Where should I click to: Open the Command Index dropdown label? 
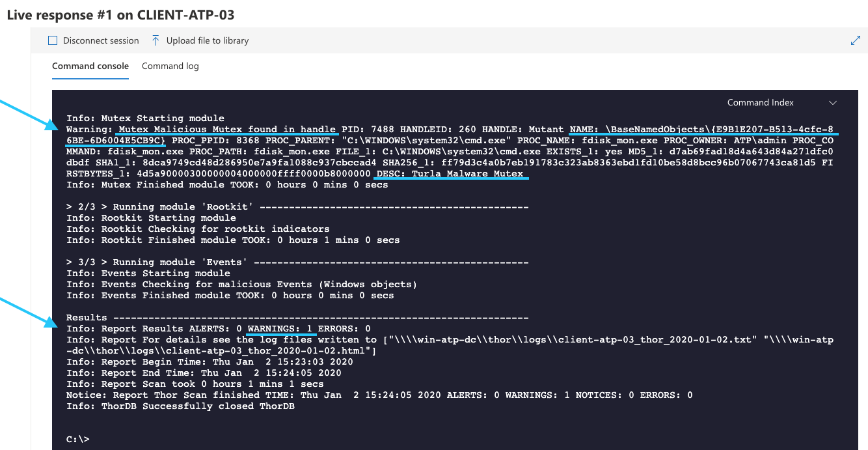(x=760, y=102)
